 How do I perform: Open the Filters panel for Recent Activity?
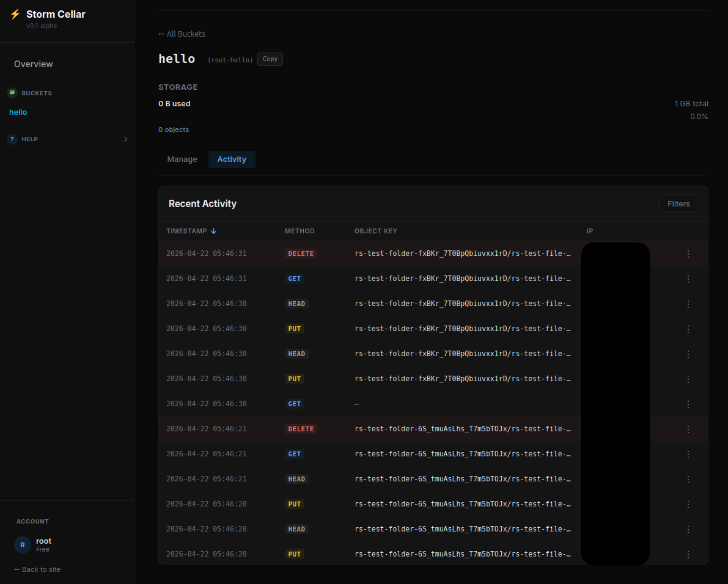click(678, 204)
